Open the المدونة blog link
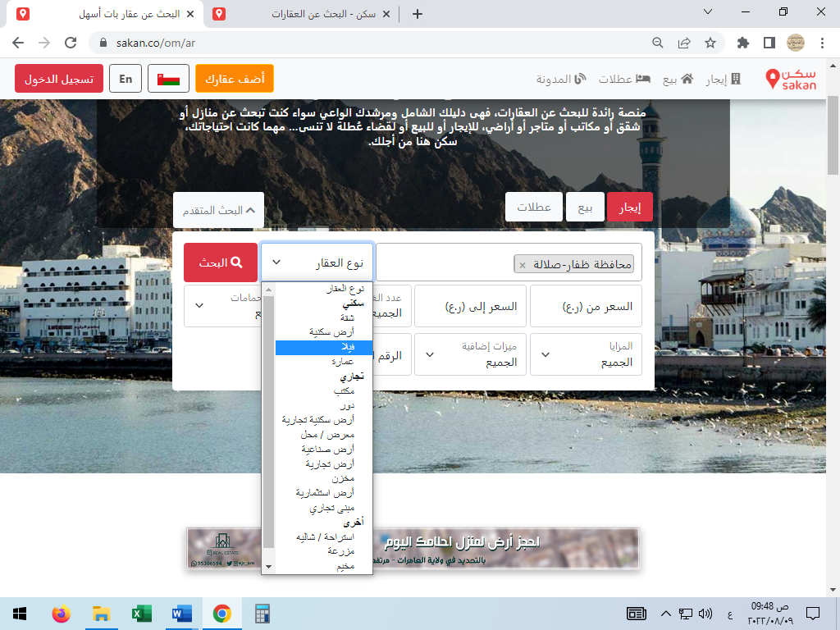 click(x=561, y=80)
